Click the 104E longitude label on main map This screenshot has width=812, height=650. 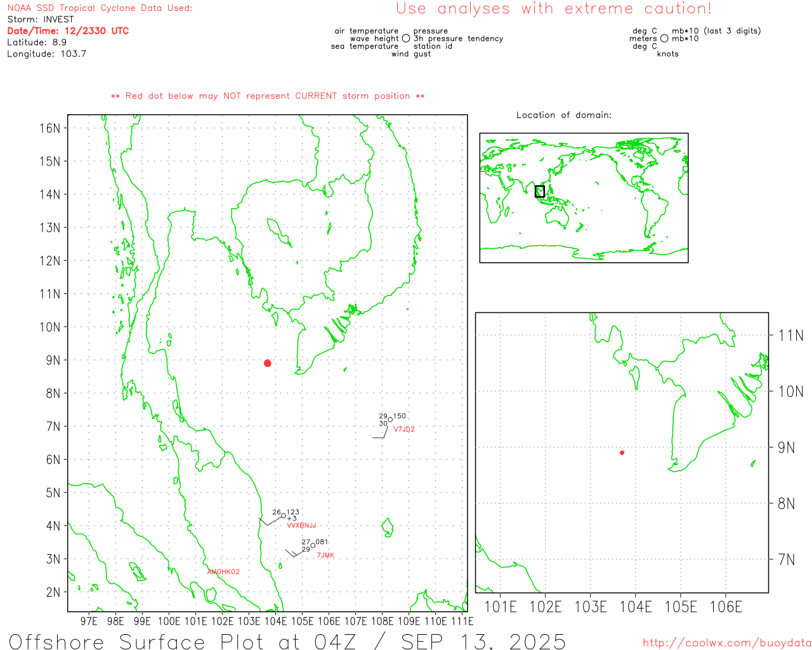point(276,621)
